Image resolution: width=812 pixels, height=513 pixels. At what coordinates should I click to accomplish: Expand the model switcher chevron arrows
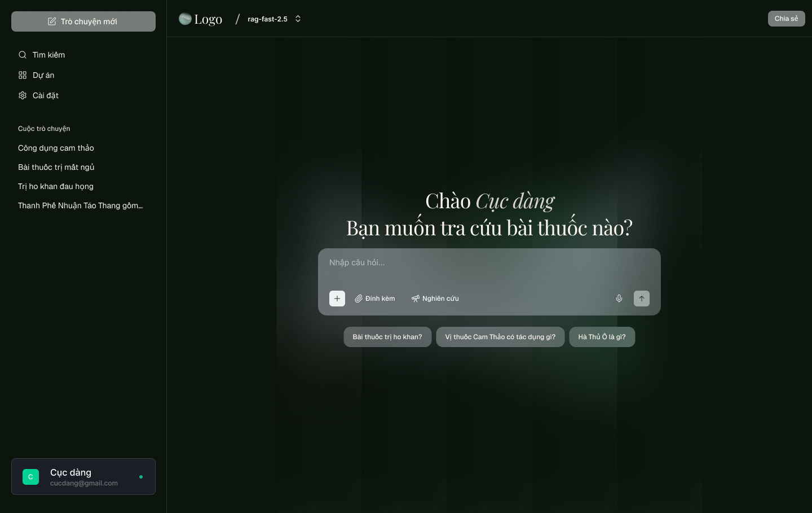coord(298,19)
